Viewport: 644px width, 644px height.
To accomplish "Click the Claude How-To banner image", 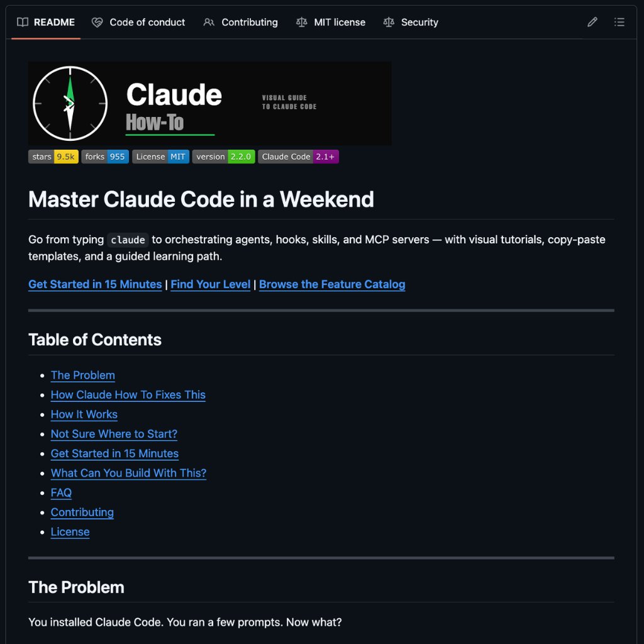I will tap(209, 104).
